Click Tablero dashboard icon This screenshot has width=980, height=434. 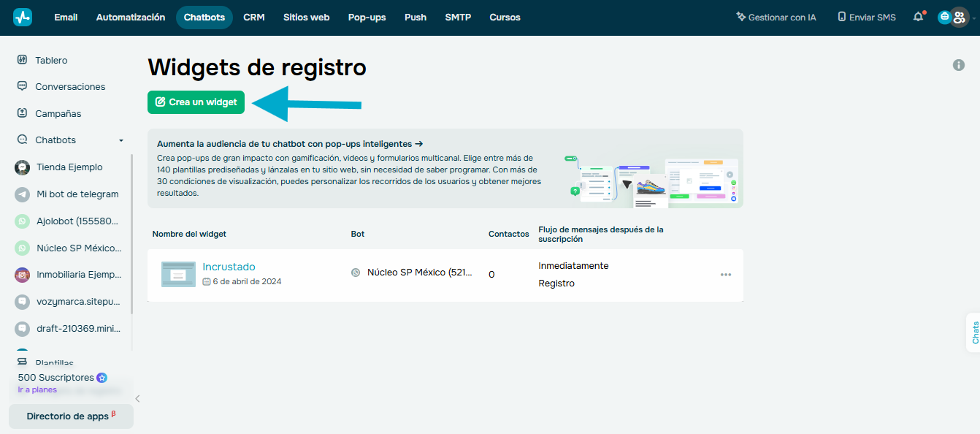click(x=22, y=60)
